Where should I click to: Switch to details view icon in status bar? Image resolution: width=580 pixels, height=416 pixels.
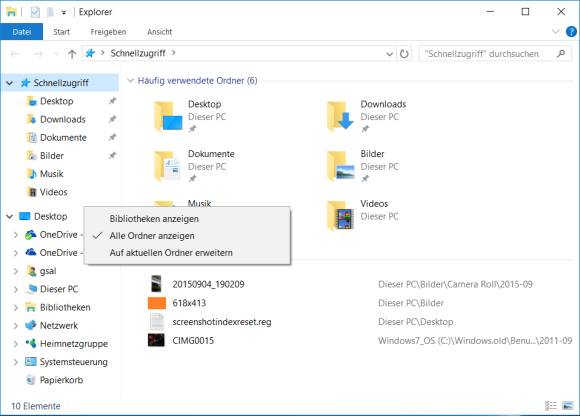(551, 406)
